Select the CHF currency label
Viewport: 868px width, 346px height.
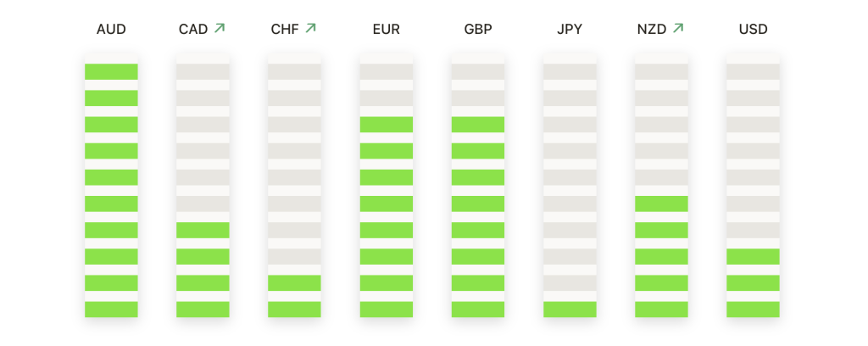click(285, 30)
